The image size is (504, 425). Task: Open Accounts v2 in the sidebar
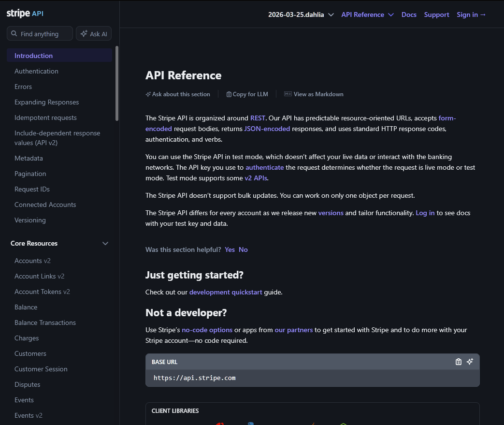coord(32,261)
